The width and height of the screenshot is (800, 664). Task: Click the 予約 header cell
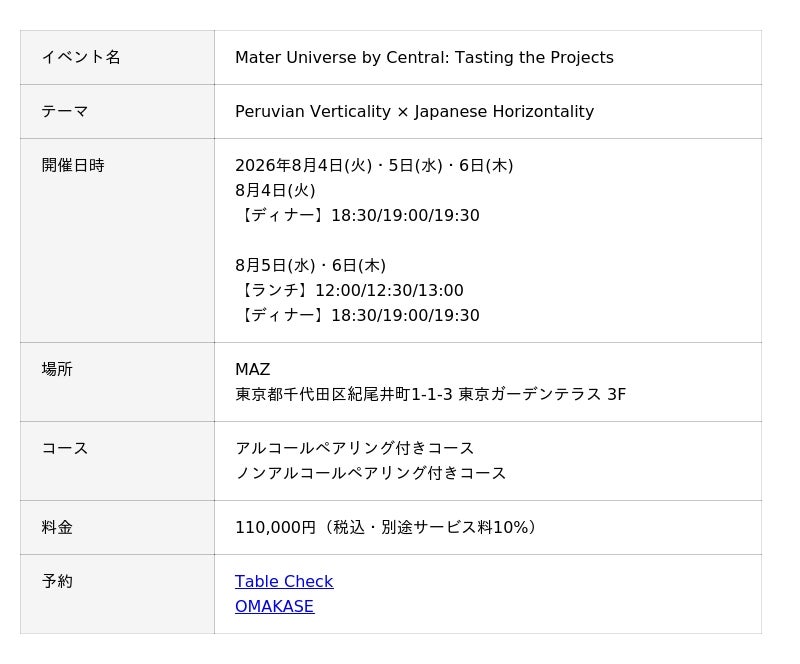tap(117, 594)
